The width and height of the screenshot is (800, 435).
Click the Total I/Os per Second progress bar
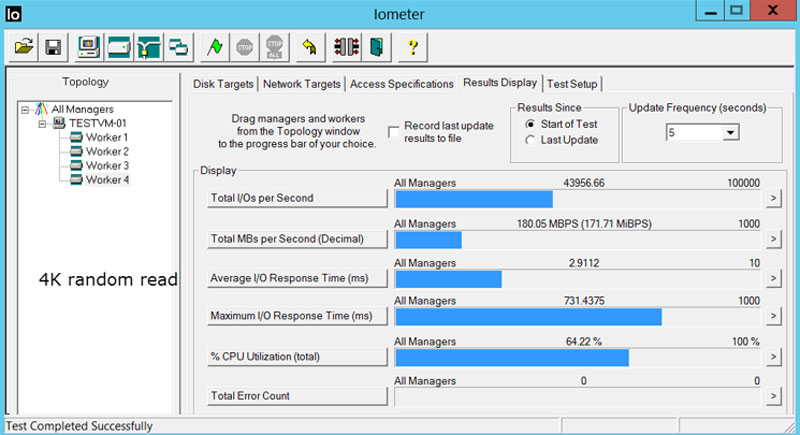click(x=578, y=199)
